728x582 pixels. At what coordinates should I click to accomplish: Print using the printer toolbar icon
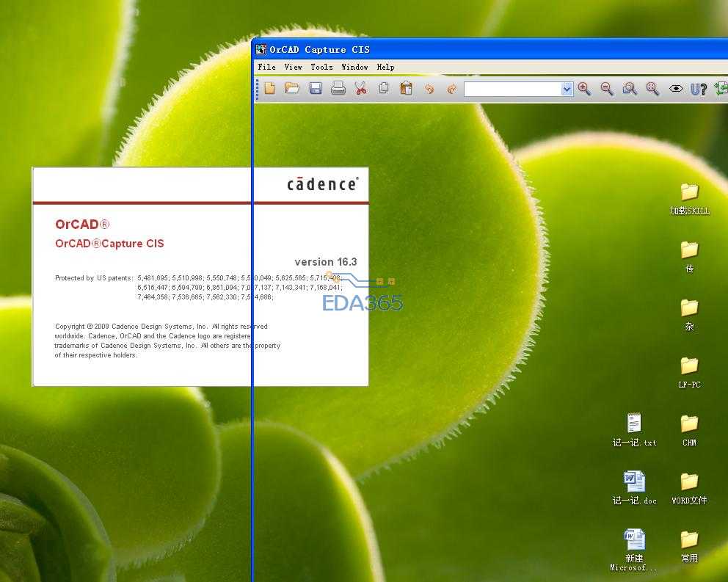click(x=338, y=88)
